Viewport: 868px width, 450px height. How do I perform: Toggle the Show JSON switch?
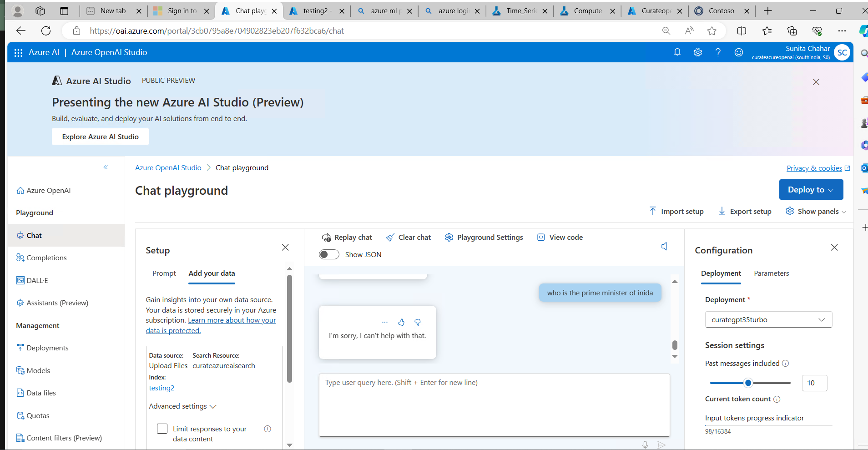(329, 254)
